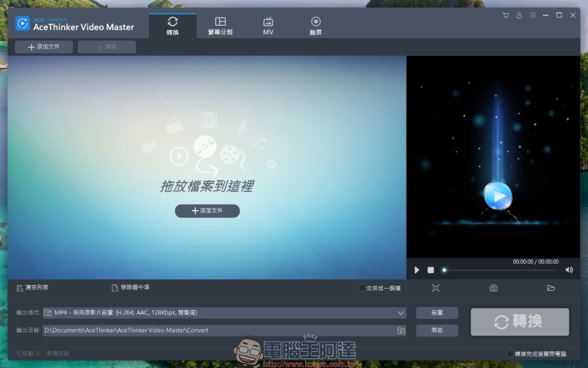Image resolution: width=588 pixels, height=368 pixels.
Task: Mute audio with the speaker icon
Action: coord(569,270)
